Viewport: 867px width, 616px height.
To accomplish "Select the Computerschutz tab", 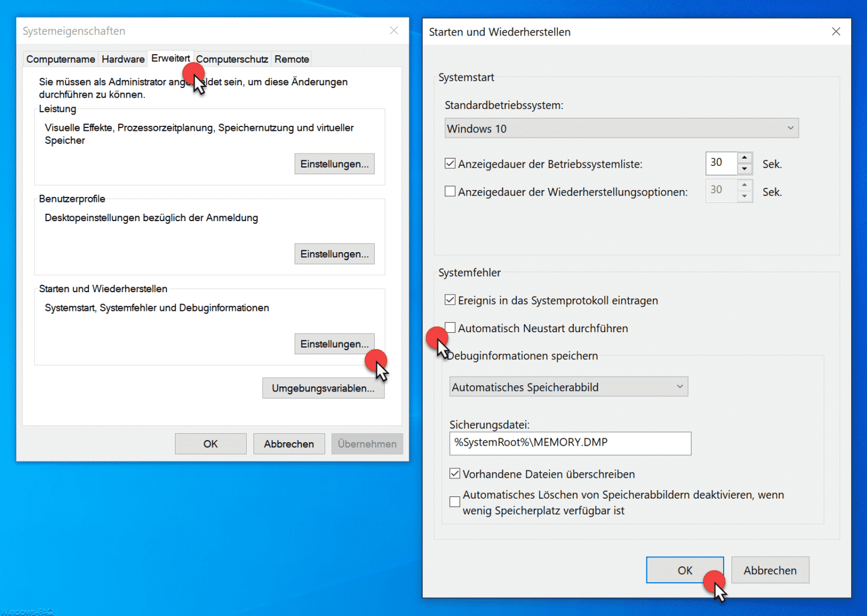I will (231, 59).
